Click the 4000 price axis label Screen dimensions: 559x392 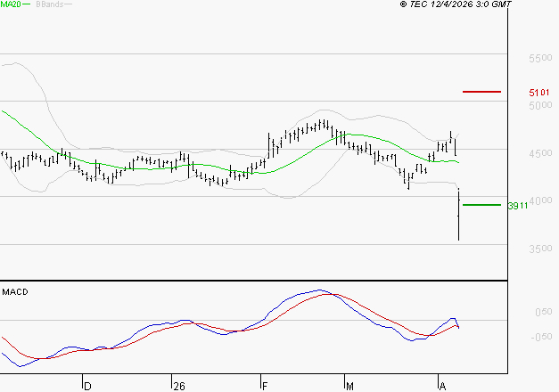541,200
